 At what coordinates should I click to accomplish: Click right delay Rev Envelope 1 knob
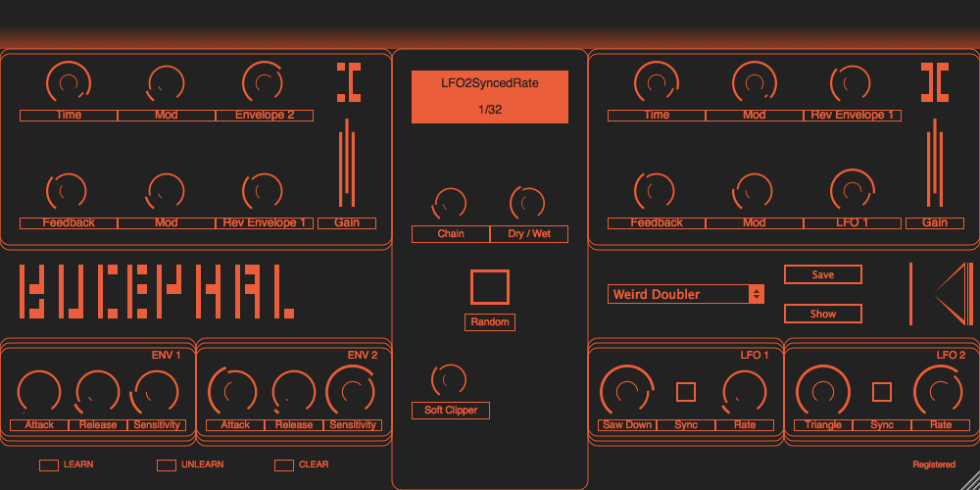[851, 82]
